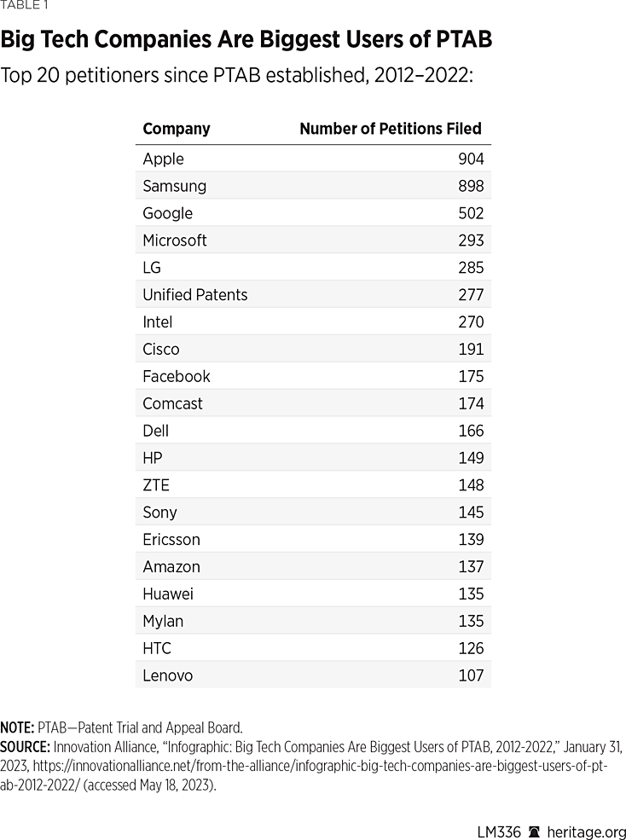Click the Mylan company name
This screenshot has height=840, width=626.
[163, 621]
